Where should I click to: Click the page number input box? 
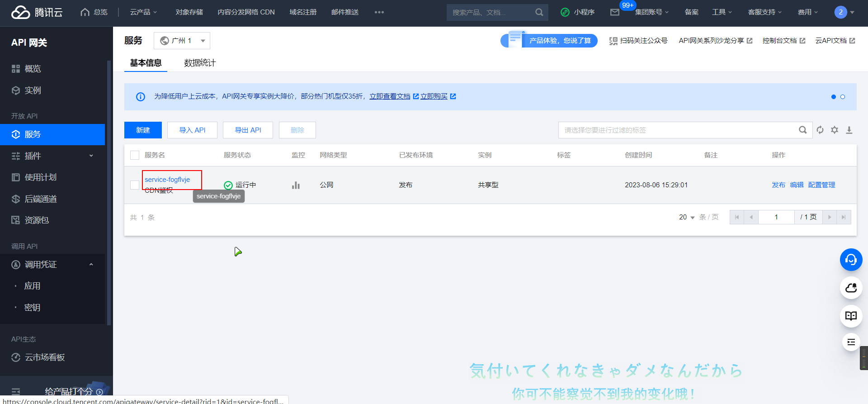(776, 217)
